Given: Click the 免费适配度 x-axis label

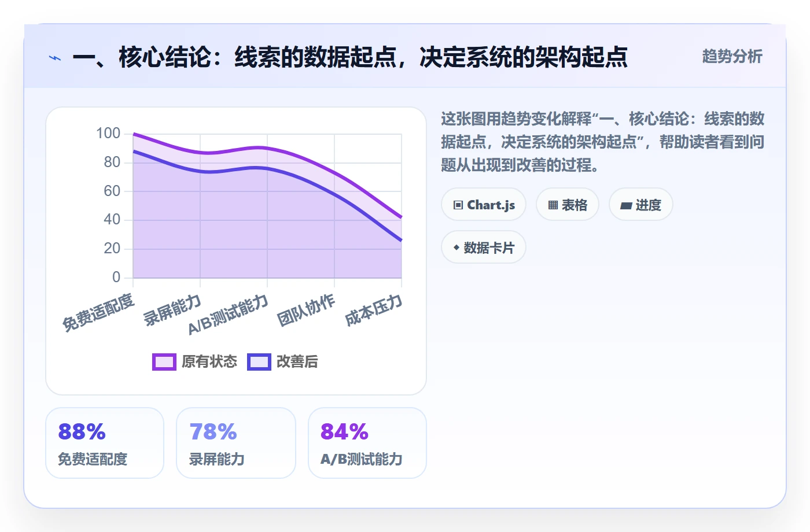Looking at the screenshot, I should (98, 312).
